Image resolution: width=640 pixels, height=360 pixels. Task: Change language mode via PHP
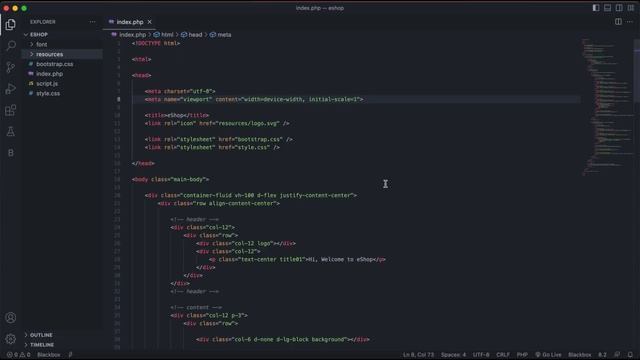(x=522, y=355)
